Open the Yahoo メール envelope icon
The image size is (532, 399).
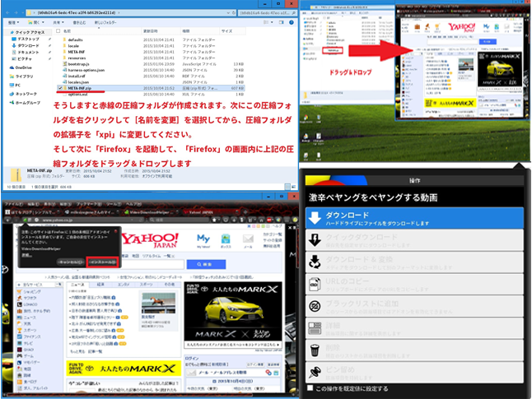248,241
